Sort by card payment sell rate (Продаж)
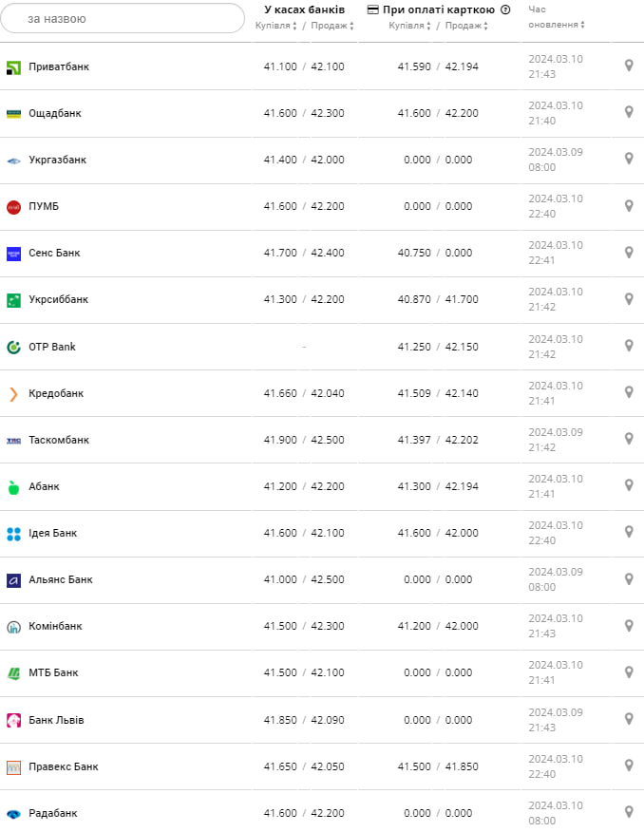 [x=465, y=26]
